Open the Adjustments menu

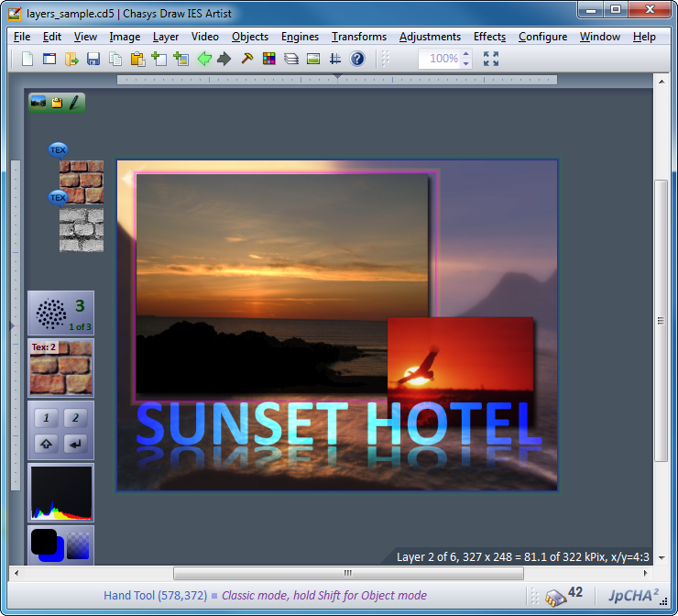click(430, 37)
